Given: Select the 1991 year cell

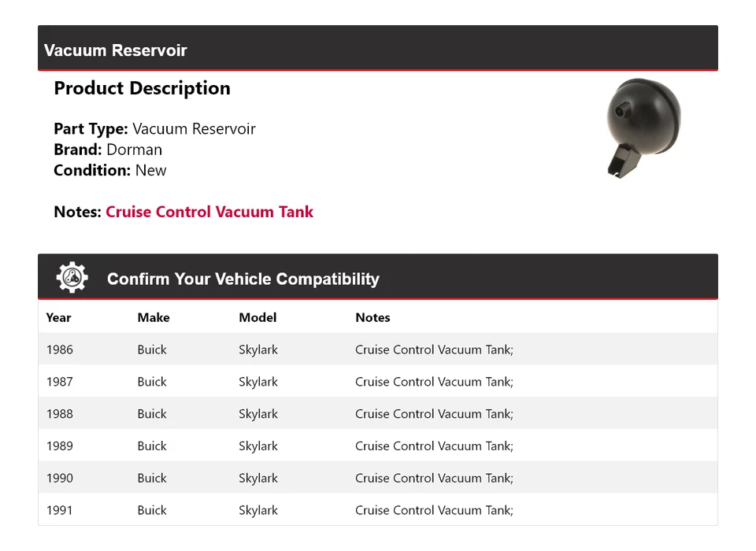Looking at the screenshot, I should click(x=59, y=510).
